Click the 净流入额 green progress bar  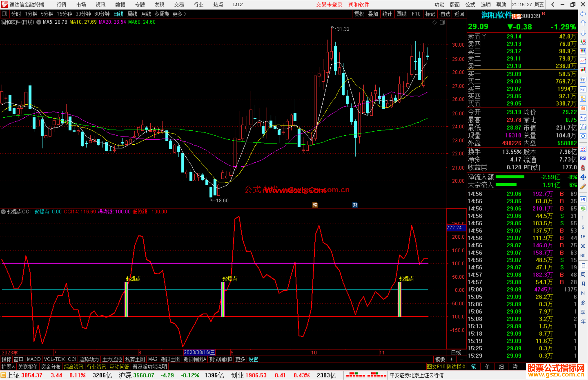[510, 177]
